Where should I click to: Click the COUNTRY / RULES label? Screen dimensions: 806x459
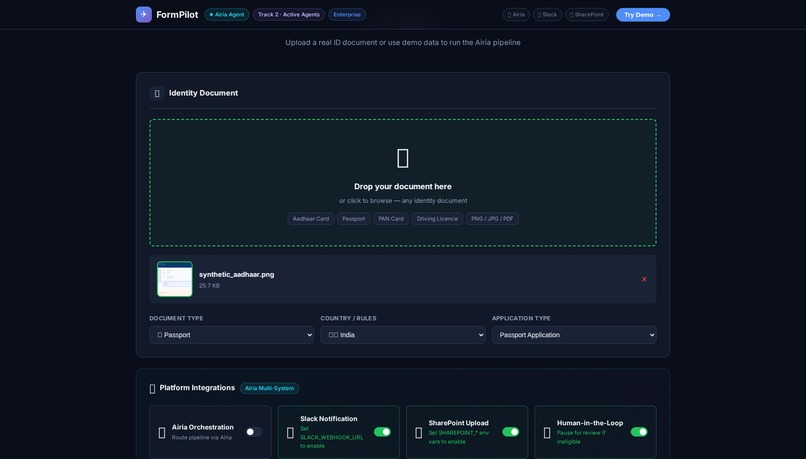(348, 318)
